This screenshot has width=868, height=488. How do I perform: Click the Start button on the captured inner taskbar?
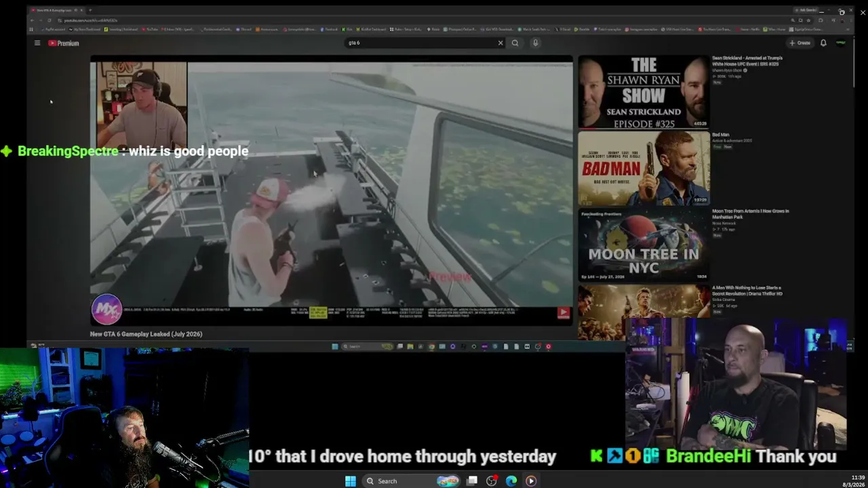pyautogui.click(x=335, y=346)
